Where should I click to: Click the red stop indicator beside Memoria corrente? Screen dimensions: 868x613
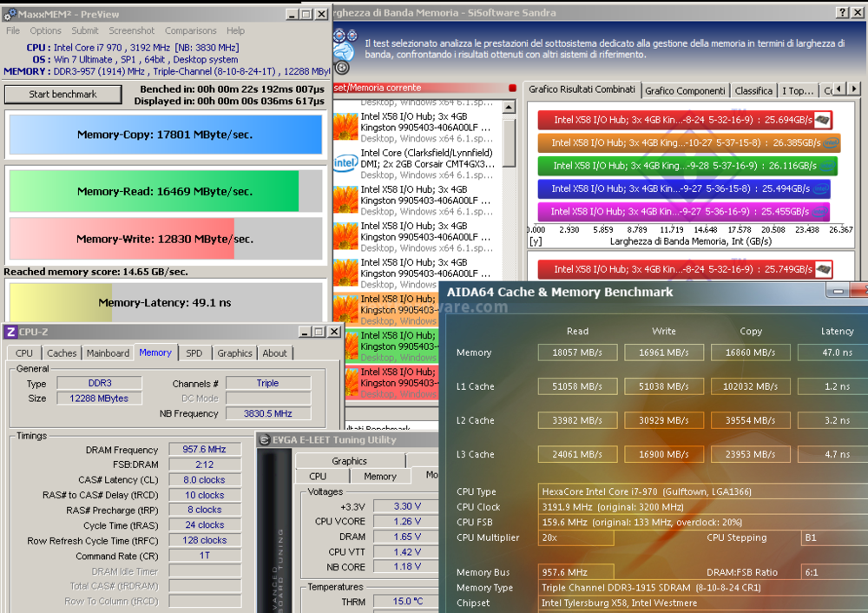point(512,88)
